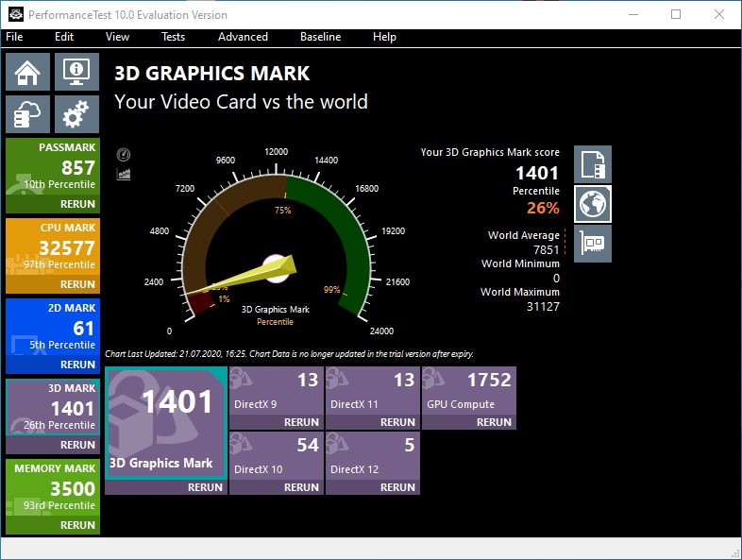Click the 26% percentile value
This screenshot has height=560, width=742.
543,208
